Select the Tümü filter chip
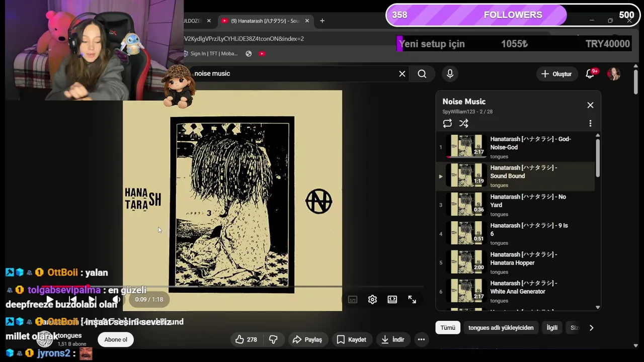 tap(448, 328)
